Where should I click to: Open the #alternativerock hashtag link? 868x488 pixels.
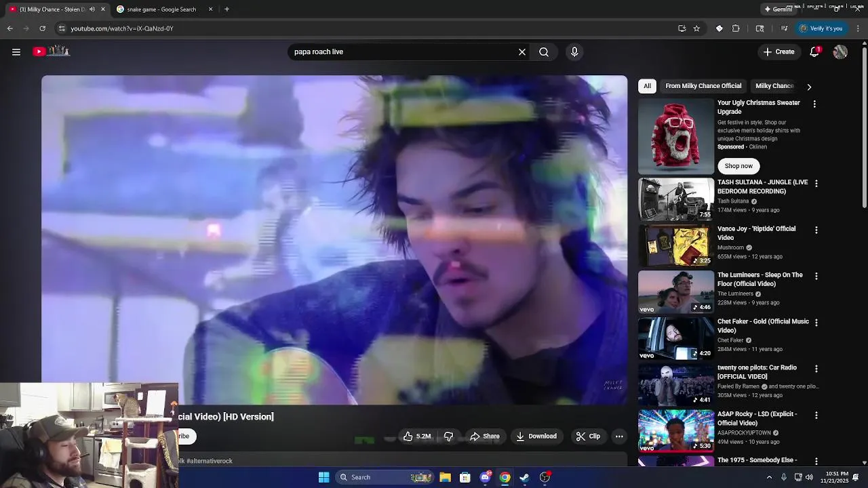(x=210, y=461)
